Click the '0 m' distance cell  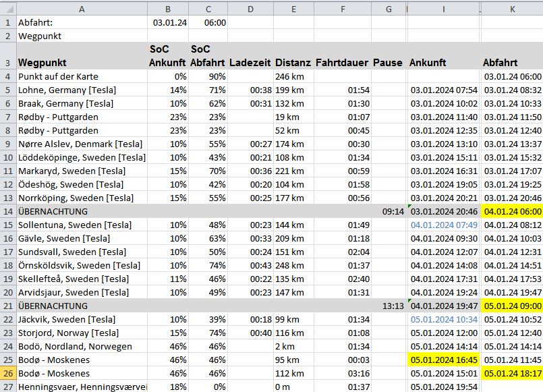click(293, 387)
